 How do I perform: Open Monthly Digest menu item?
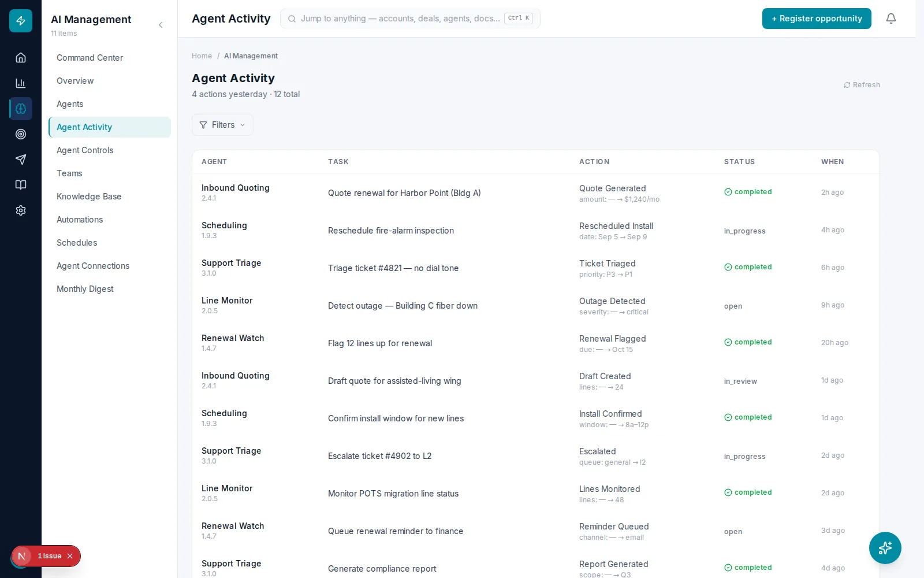pyautogui.click(x=110, y=289)
